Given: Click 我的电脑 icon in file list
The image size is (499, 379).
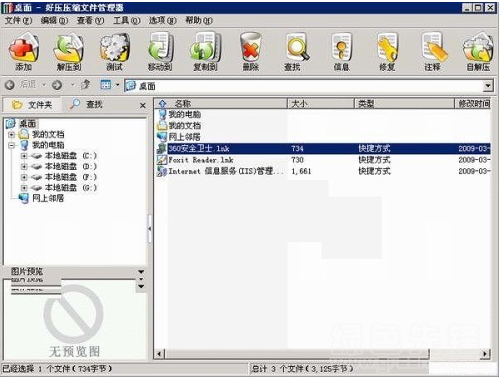Looking at the screenshot, I should pyautogui.click(x=162, y=114).
